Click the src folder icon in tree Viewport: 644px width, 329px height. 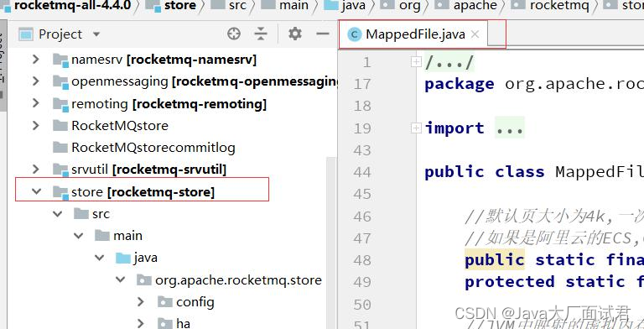tap(81, 214)
